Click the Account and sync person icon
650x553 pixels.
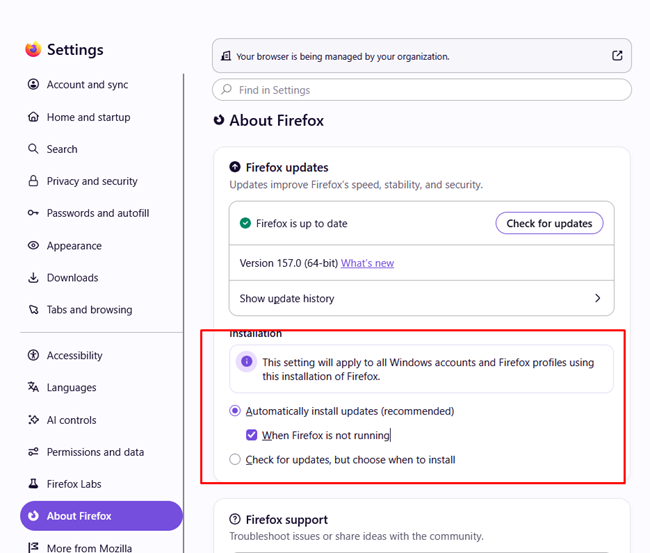click(33, 85)
